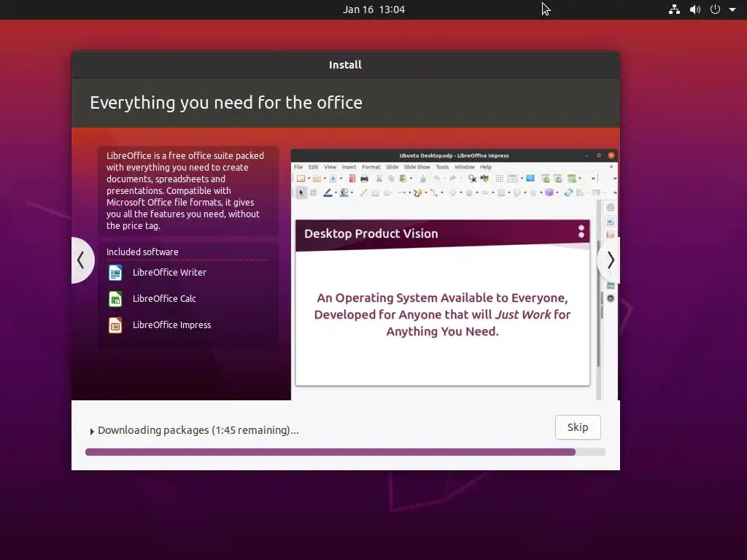Open the system menu dropdown arrow

732,9
